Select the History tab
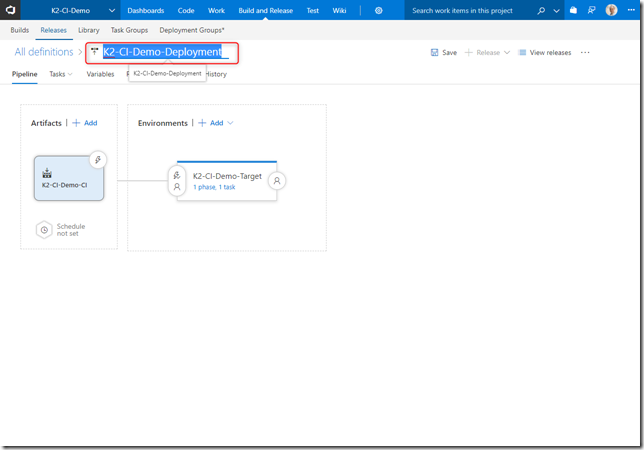This screenshot has height=450, width=644. click(216, 74)
